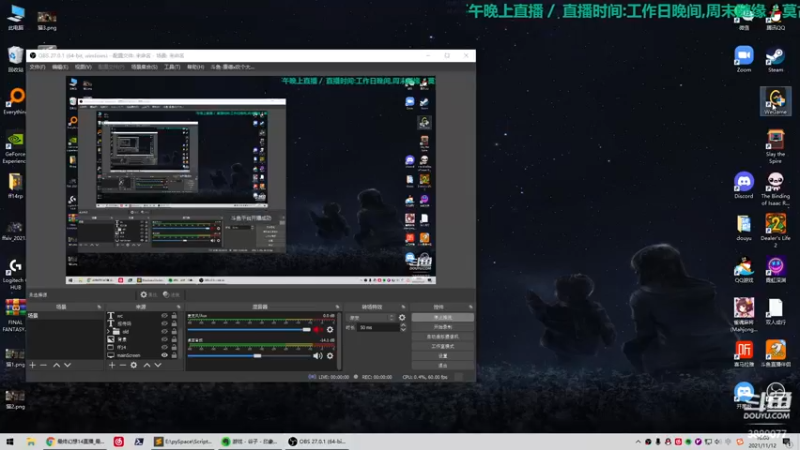Remove the selected scene with the minus icon
This screenshot has width=800, height=450.
point(43,365)
